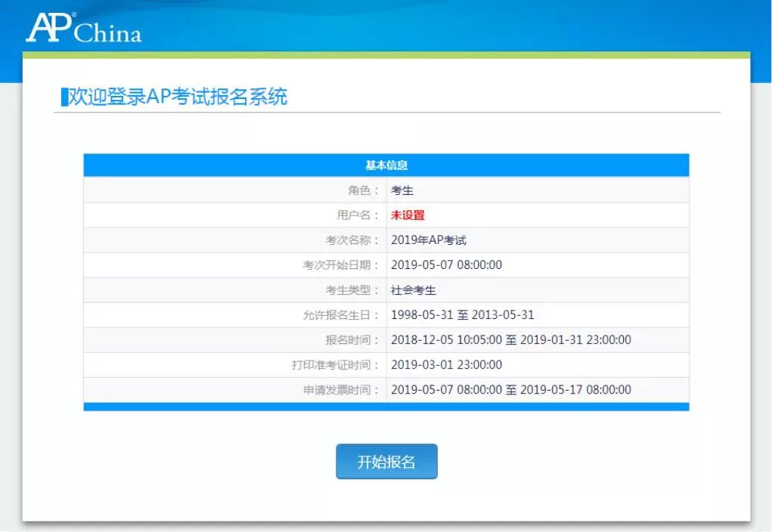
Task: Click the 角色 label
Action: pyautogui.click(x=364, y=190)
